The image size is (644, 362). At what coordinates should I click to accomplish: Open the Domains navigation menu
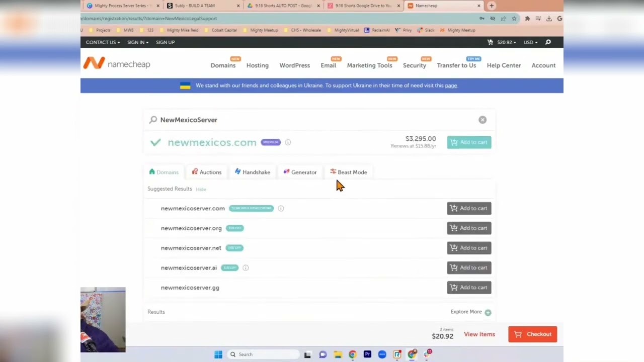[x=223, y=65]
